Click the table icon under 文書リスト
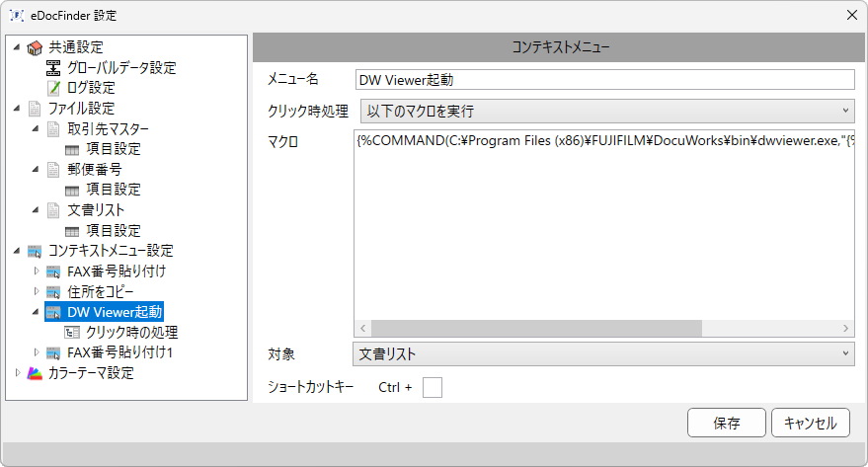868x467 pixels. coord(72,231)
